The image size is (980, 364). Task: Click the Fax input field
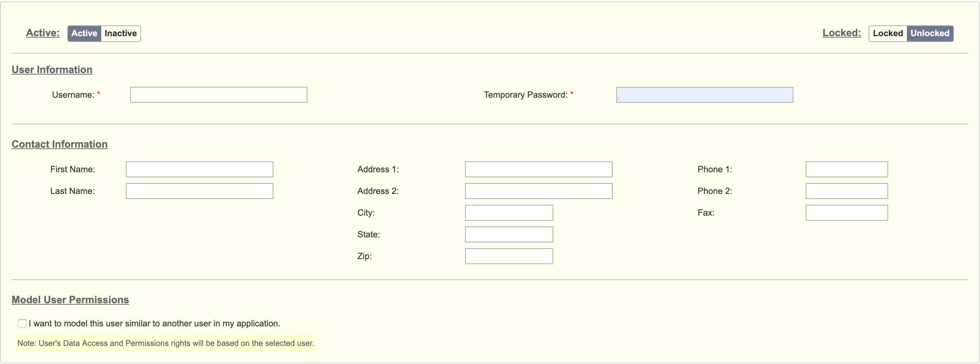[847, 213]
